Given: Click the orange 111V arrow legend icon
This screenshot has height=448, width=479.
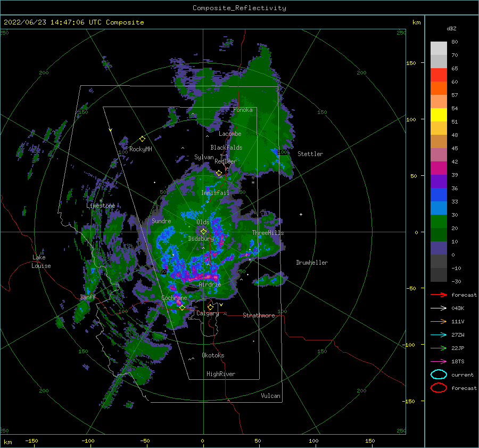Looking at the screenshot, I should pyautogui.click(x=439, y=321).
